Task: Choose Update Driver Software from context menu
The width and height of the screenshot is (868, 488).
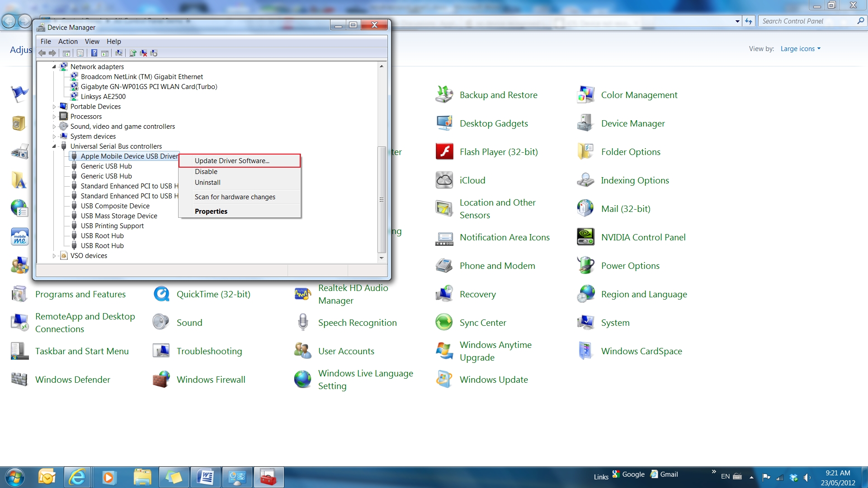Action: 232,161
